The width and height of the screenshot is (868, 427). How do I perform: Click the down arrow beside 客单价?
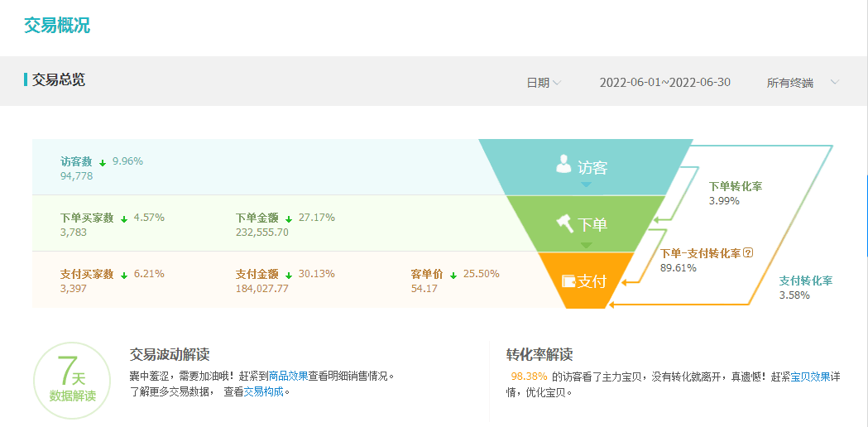(453, 275)
